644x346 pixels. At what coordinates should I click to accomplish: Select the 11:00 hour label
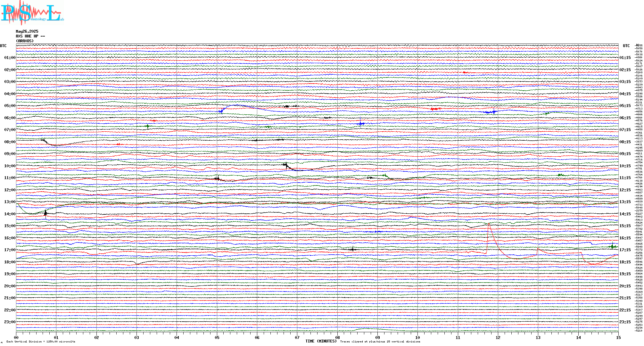pyautogui.click(x=10, y=178)
